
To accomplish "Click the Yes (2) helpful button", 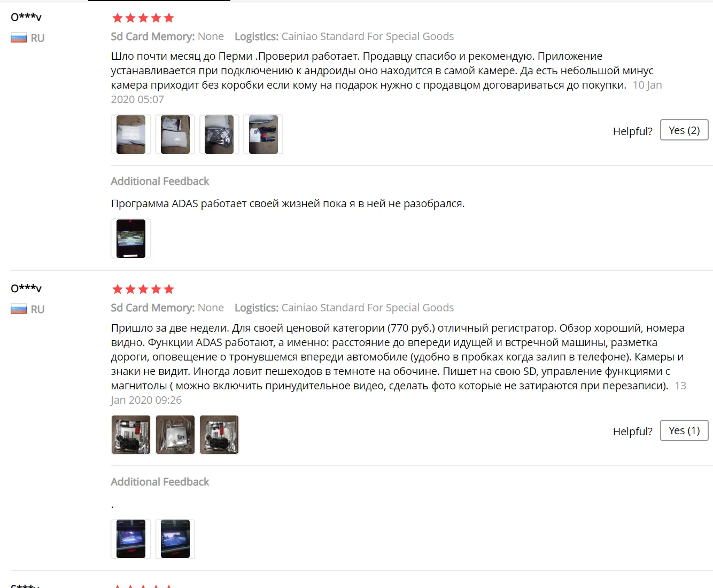I will tap(684, 130).
